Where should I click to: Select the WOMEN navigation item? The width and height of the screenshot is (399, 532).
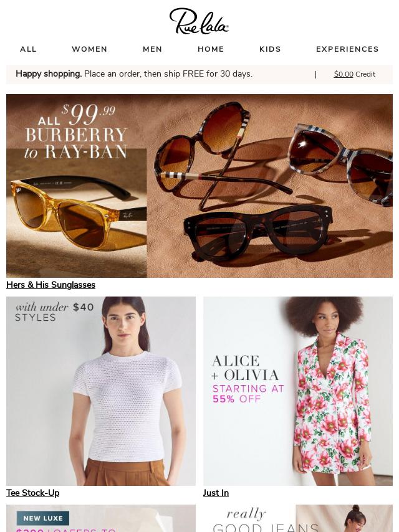click(x=90, y=49)
